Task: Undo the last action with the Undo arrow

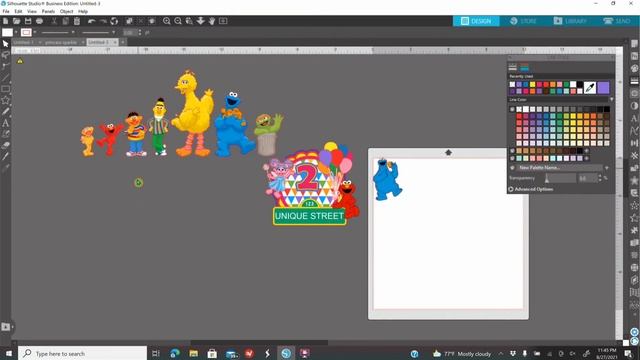Action: pos(92,21)
